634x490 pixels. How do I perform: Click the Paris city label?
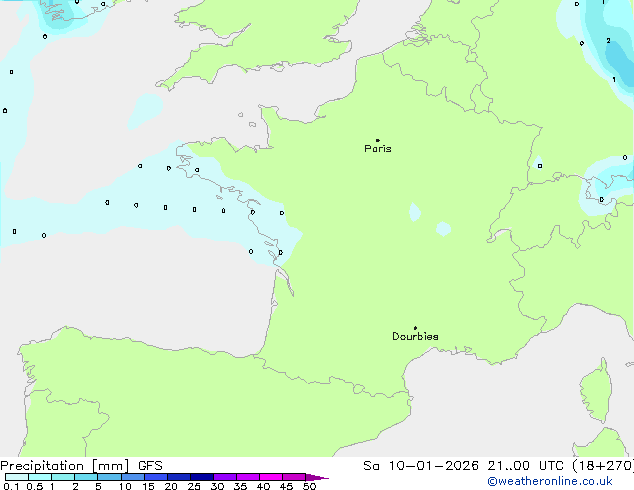(x=378, y=149)
